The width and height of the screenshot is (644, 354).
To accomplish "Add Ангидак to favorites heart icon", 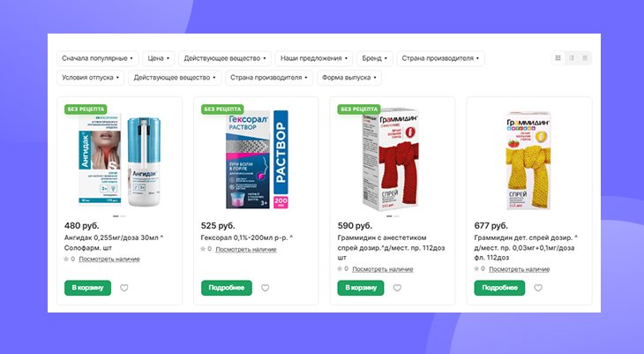I will pyautogui.click(x=124, y=288).
